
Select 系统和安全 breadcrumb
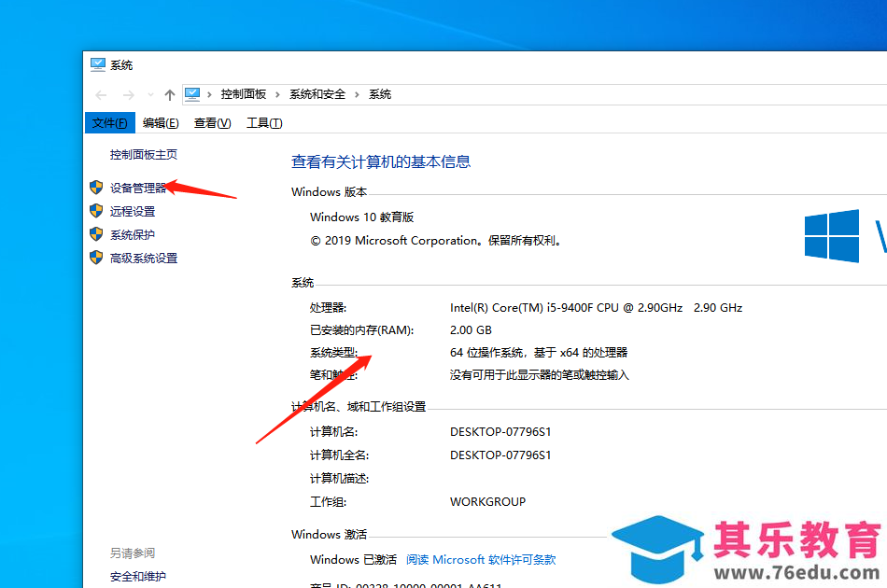pos(317,94)
